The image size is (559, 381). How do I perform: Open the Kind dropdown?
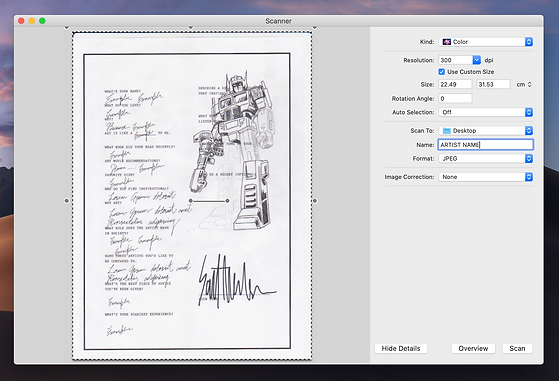(x=486, y=42)
